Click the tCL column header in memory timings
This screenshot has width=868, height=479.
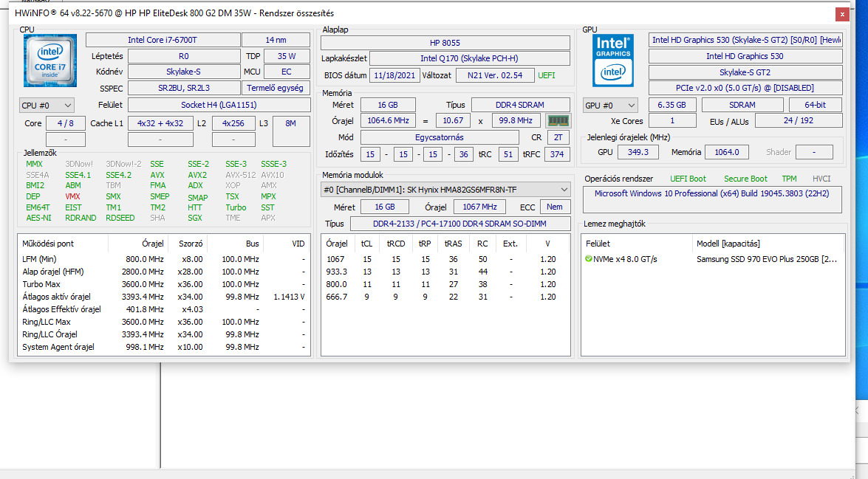[366, 244]
